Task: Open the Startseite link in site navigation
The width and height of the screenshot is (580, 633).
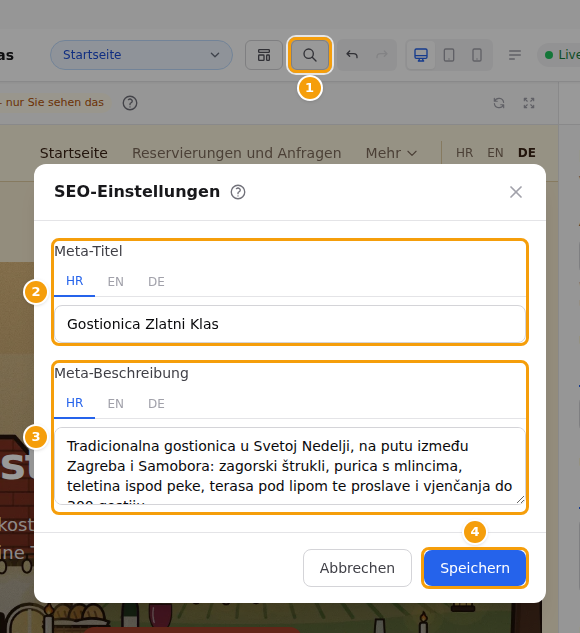Action: click(x=73, y=153)
